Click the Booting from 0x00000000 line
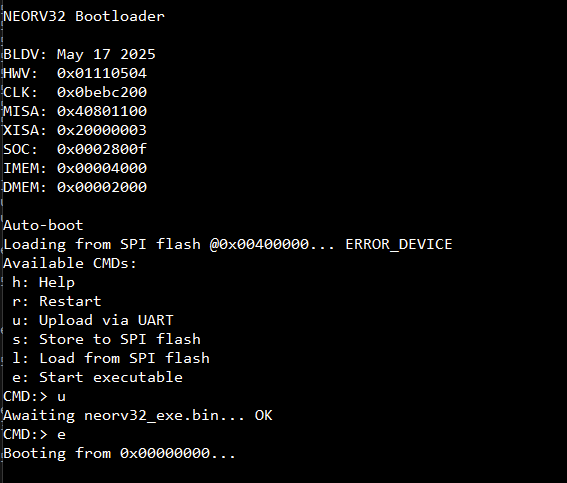Screen dimensions: 567x483 [x=119, y=453]
